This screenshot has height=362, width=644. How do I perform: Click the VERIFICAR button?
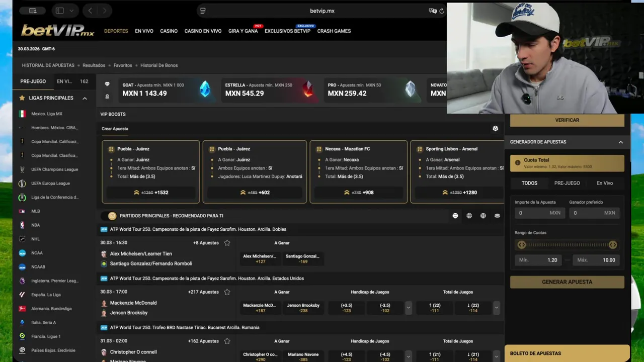[567, 120]
